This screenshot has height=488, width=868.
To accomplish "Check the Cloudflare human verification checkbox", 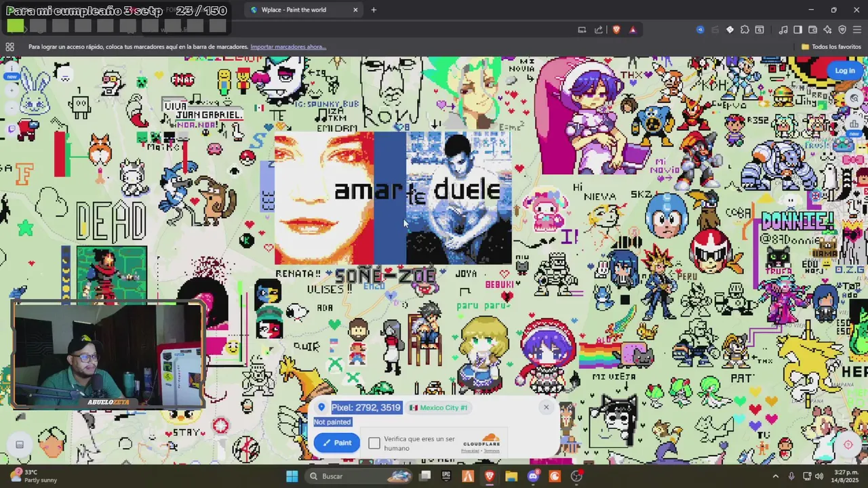I will click(374, 443).
